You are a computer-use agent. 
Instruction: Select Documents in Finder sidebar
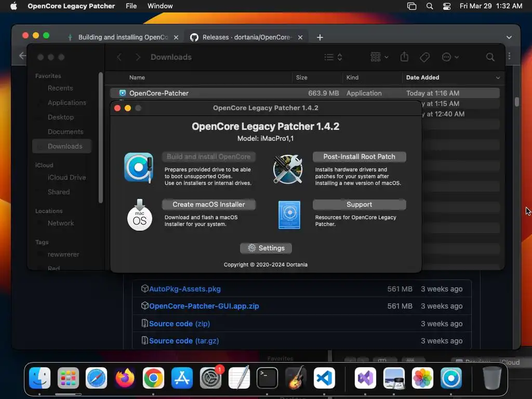(x=65, y=131)
